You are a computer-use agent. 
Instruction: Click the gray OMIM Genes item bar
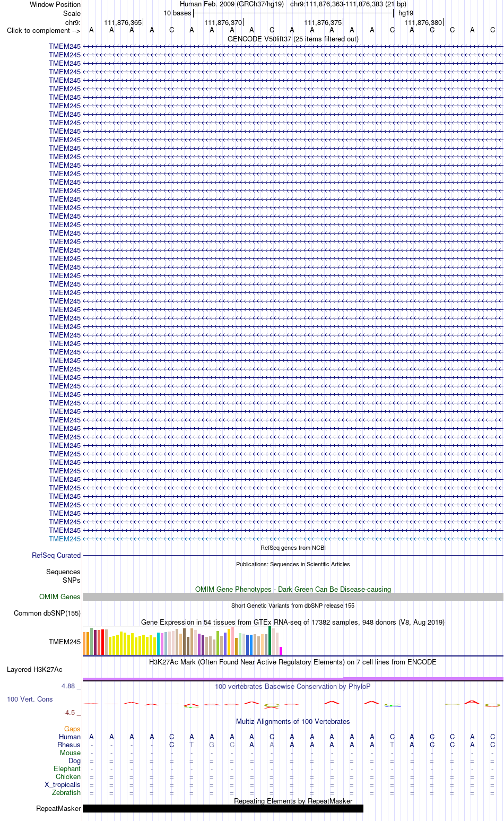(293, 597)
